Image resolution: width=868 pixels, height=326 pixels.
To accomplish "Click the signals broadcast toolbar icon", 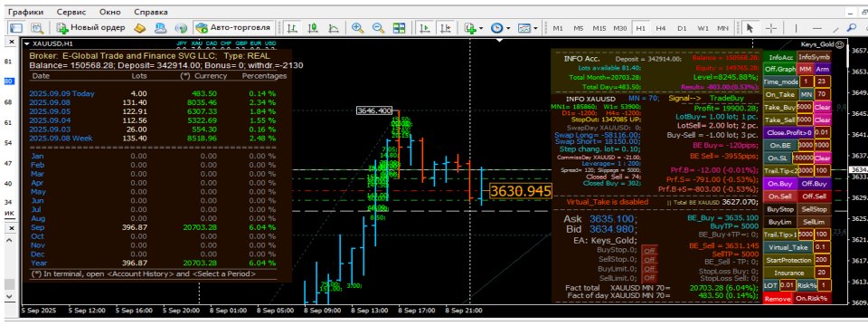I will 181,28.
